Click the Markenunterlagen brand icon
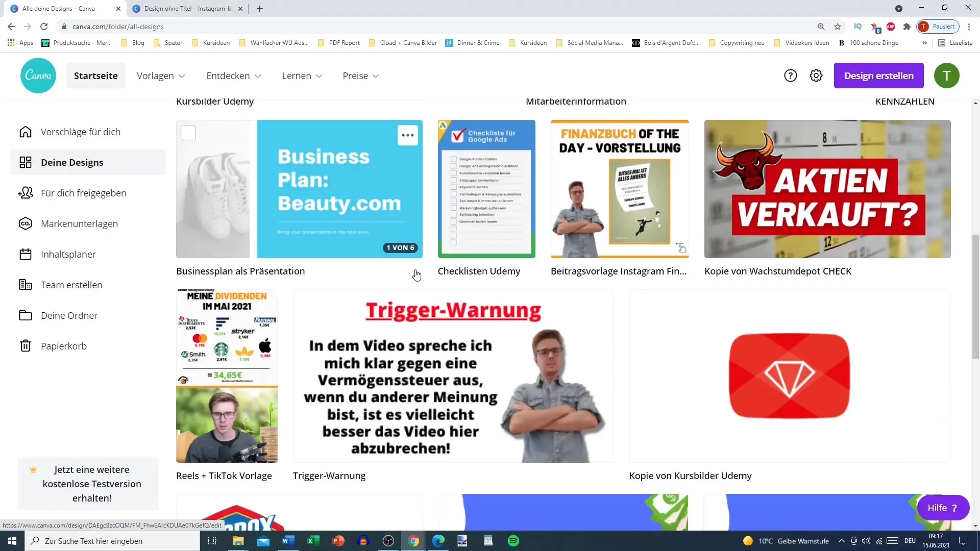Viewport: 980px width, 551px height. point(26,223)
